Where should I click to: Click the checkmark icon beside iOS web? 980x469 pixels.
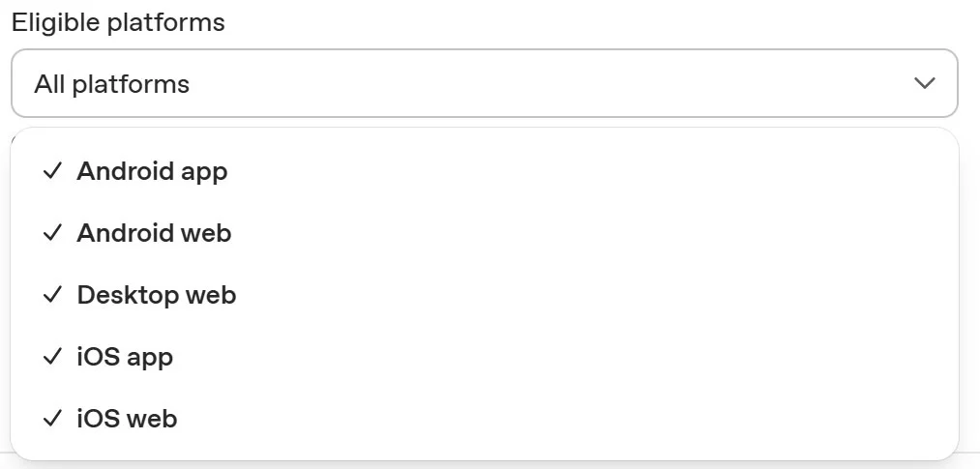(x=52, y=418)
